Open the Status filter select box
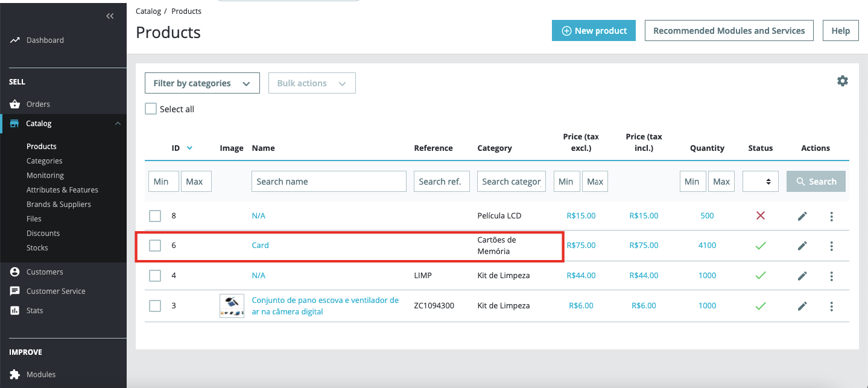This screenshot has height=388, width=868. (x=760, y=182)
